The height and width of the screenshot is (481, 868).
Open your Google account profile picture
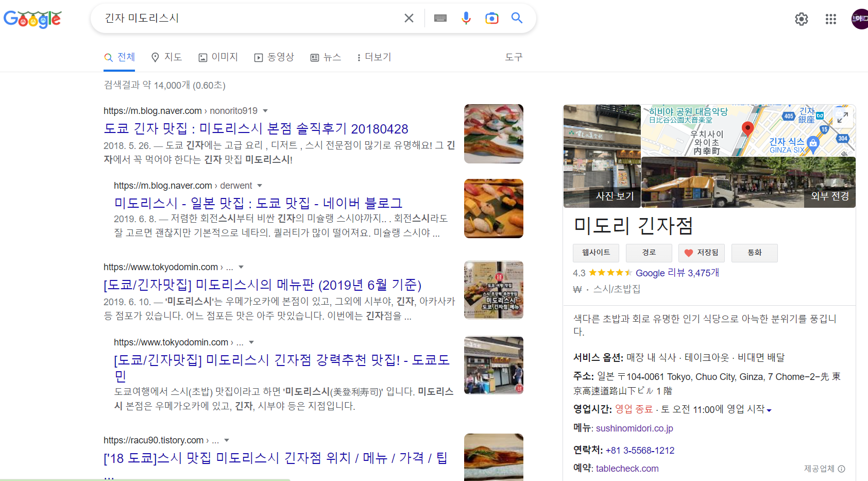pyautogui.click(x=859, y=19)
